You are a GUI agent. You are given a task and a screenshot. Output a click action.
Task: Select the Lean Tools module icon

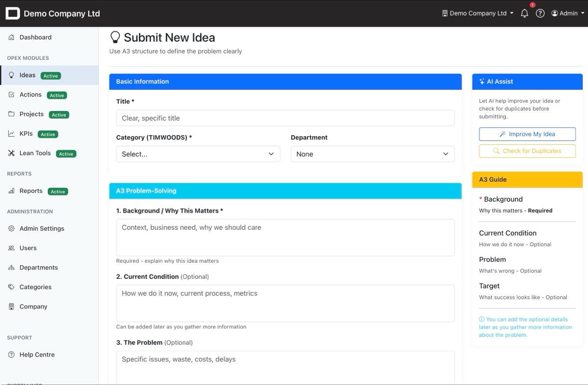click(11, 153)
